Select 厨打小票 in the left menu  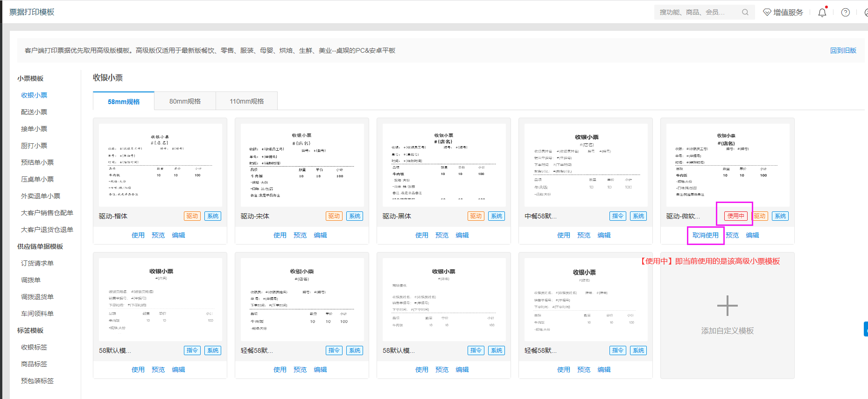pos(34,146)
